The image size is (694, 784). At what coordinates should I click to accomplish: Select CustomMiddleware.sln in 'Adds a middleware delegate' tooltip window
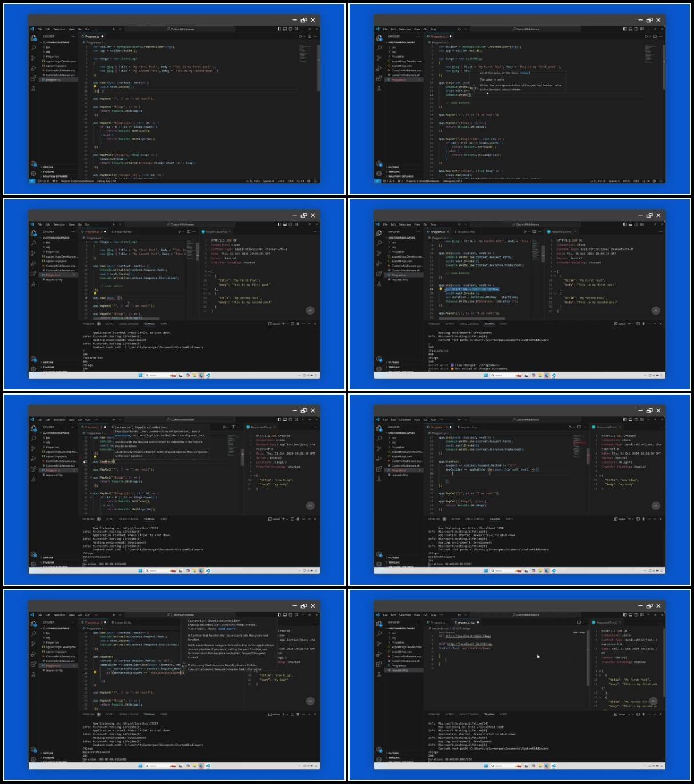coord(61,661)
